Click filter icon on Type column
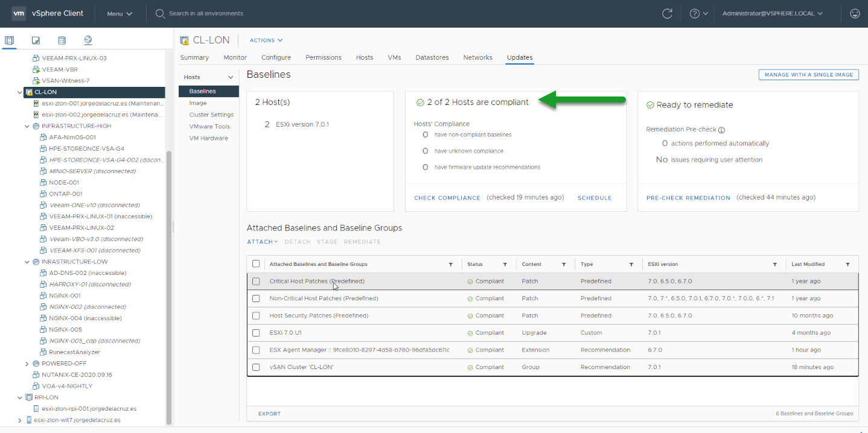 [631, 264]
